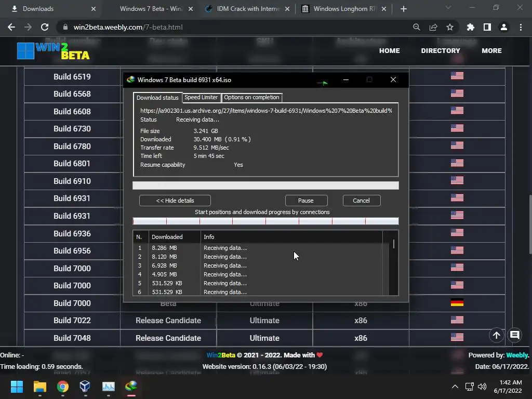Open MORE in site navigation

(x=491, y=50)
